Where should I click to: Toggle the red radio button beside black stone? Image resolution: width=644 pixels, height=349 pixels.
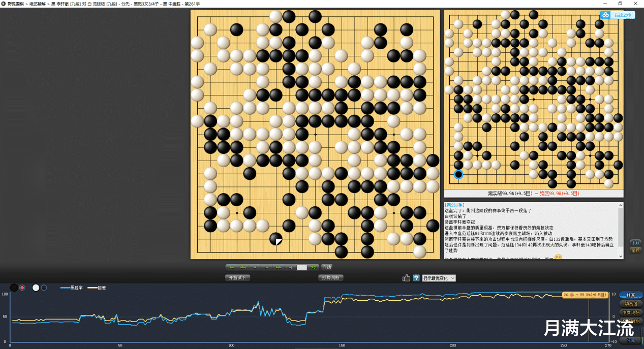[x=22, y=288]
